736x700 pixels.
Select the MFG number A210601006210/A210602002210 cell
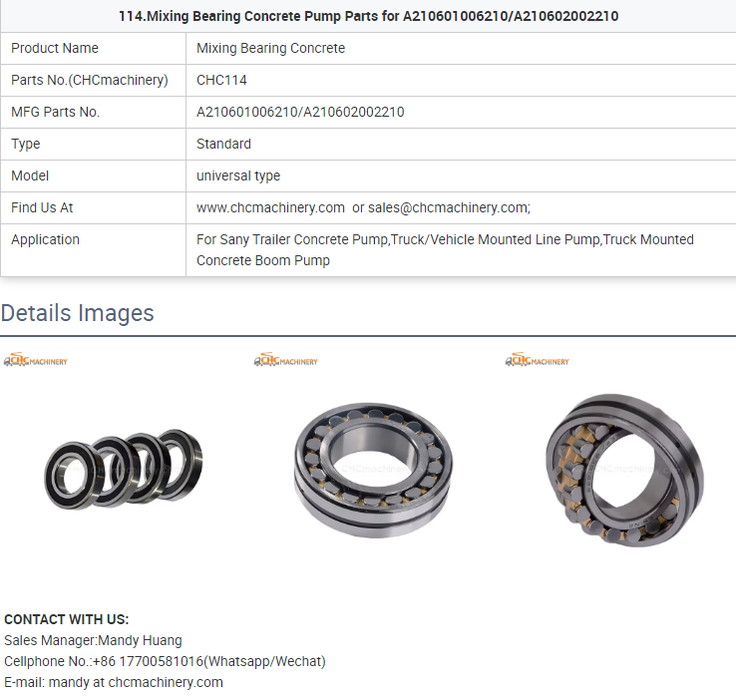(461, 112)
